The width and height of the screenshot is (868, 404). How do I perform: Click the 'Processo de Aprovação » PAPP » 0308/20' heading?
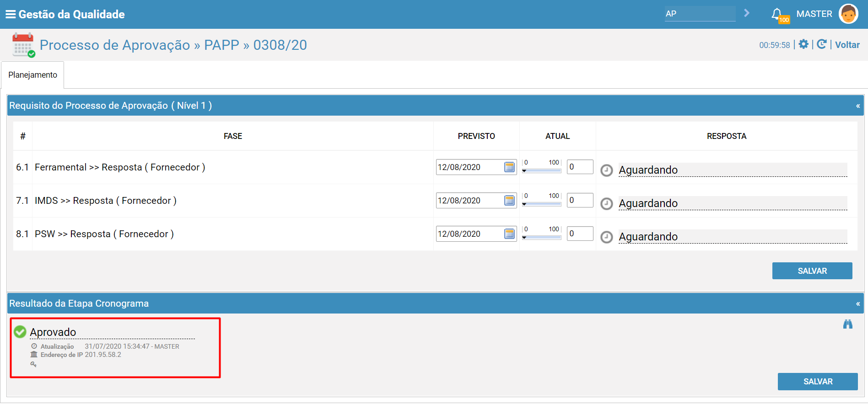[x=173, y=45]
